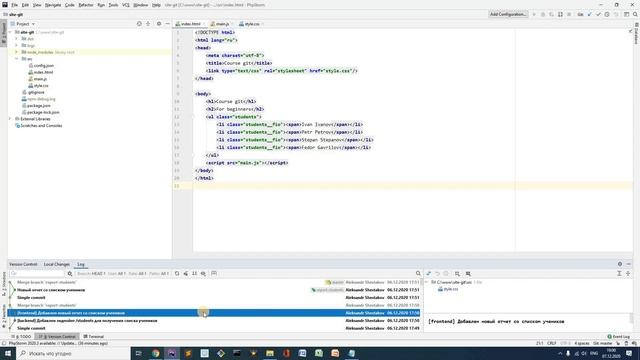Image resolution: width=640 pixels, height=360 pixels.
Task: Click the VCS commit checkmark icon
Action: pos(598,14)
